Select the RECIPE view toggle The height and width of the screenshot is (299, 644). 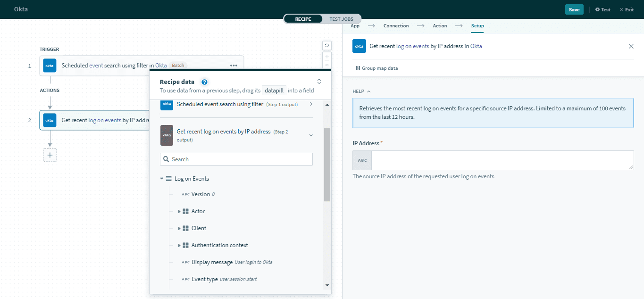(x=303, y=19)
